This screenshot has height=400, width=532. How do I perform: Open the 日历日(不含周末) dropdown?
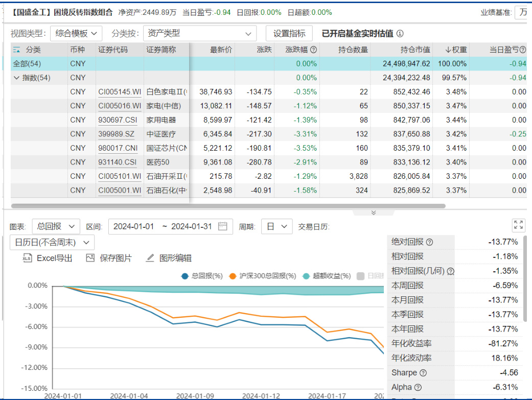(x=52, y=242)
